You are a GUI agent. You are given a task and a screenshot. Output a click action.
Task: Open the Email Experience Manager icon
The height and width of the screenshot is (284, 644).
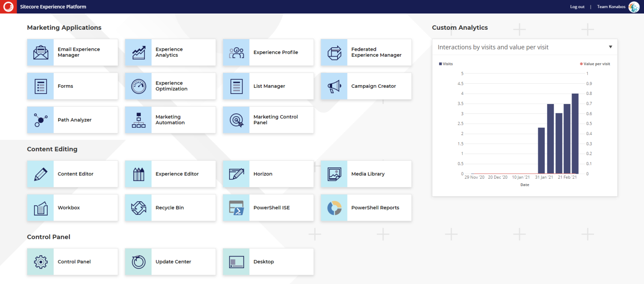pyautogui.click(x=40, y=52)
